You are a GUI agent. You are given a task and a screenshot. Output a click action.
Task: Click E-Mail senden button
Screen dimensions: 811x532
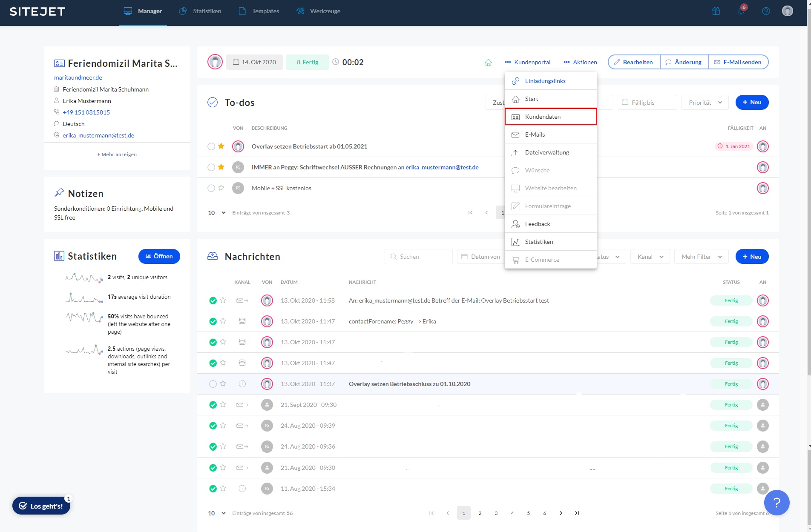click(738, 62)
